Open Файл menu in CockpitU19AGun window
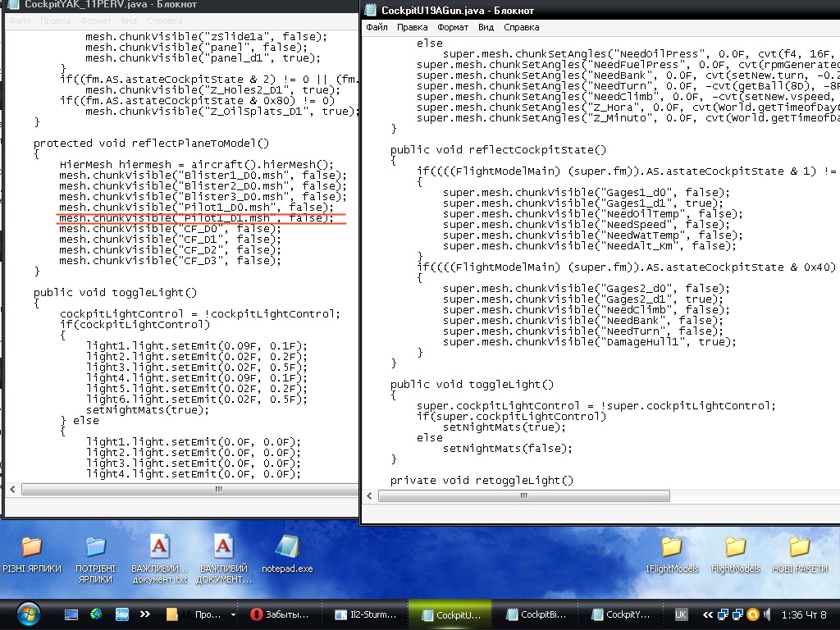The image size is (840, 630). point(377,27)
